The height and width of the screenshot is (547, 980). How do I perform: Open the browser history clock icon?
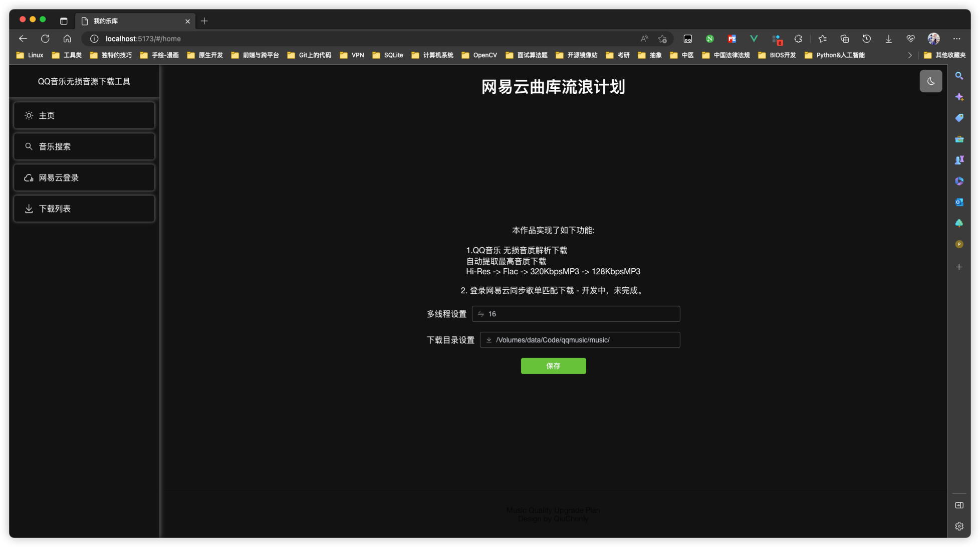(866, 39)
